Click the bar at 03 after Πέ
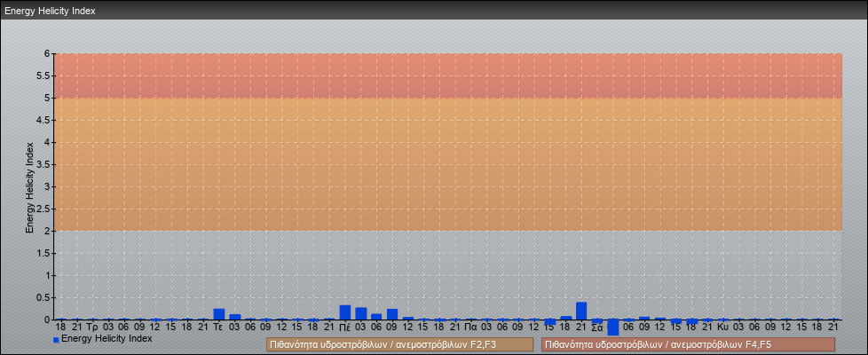Viewport: 868px width, 355px height. pos(361,313)
